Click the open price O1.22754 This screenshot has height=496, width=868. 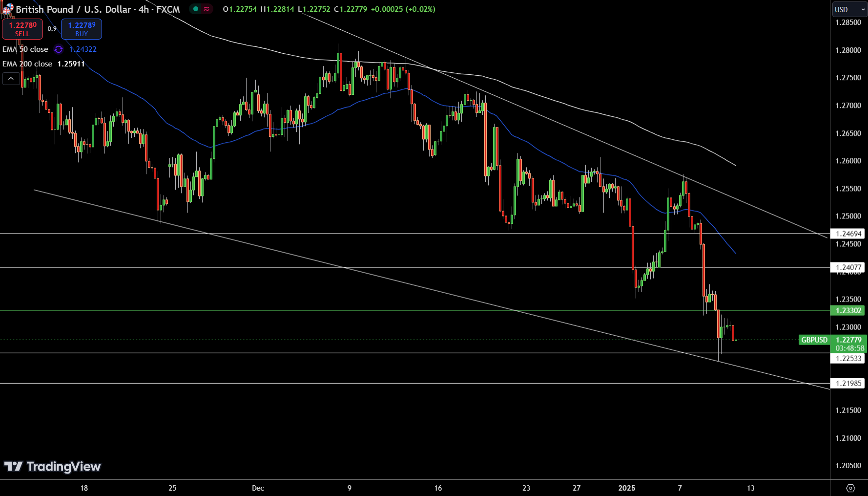pyautogui.click(x=240, y=9)
